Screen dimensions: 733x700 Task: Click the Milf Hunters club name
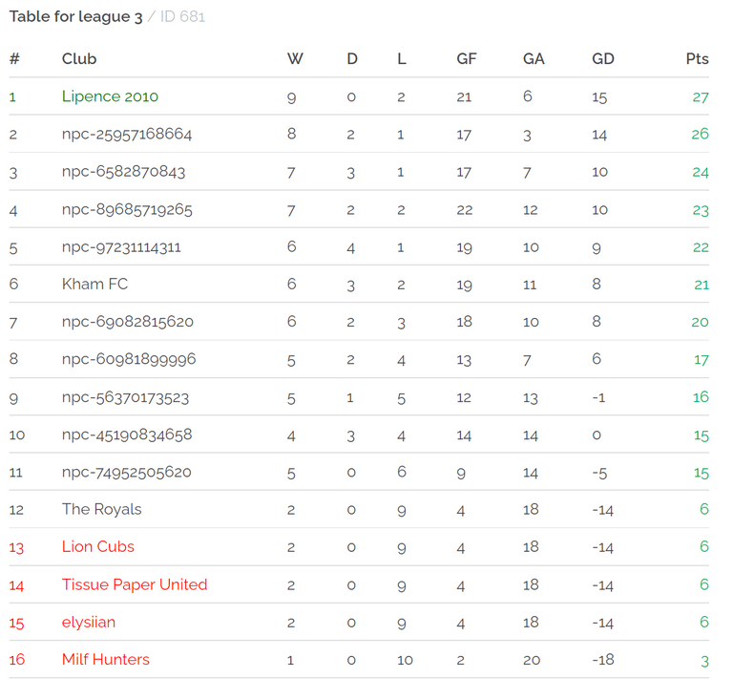pyautogui.click(x=105, y=660)
